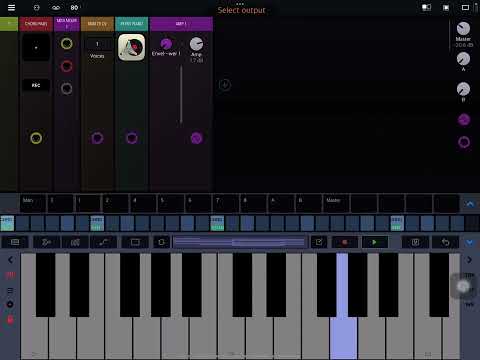Select the purple MIDI mixer module header
480x360 pixels.
(x=67, y=24)
